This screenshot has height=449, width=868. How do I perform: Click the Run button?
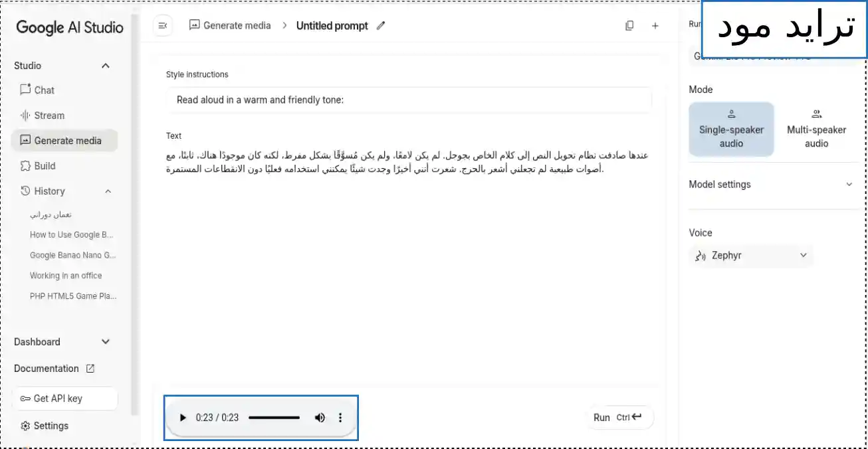[x=617, y=417]
